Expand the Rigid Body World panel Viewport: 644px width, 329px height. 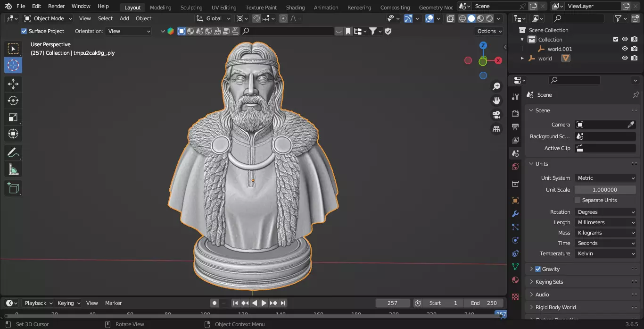point(583,307)
